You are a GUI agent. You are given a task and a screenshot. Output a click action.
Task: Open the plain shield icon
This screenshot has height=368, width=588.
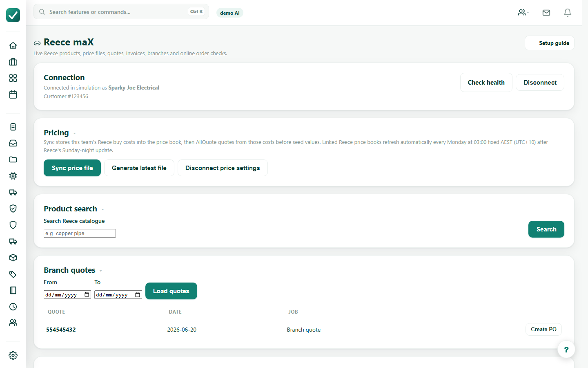coord(13,225)
